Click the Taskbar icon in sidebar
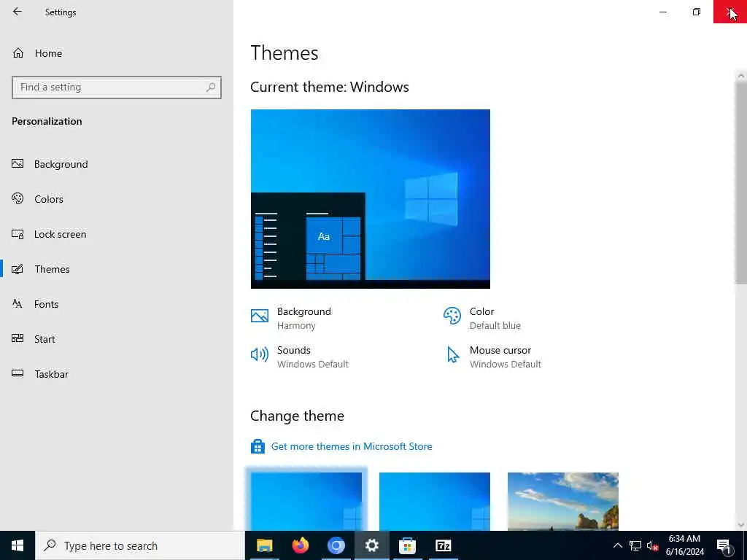The height and width of the screenshot is (560, 747). 18,373
